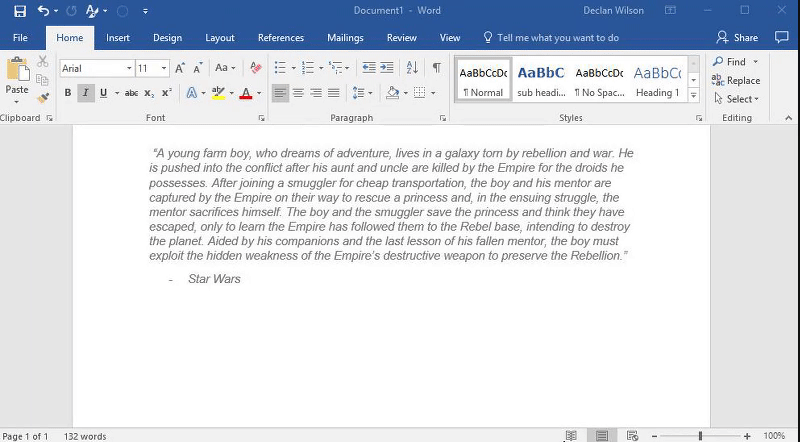Apply the Normal style
The height and width of the screenshot is (442, 800).
point(483,80)
